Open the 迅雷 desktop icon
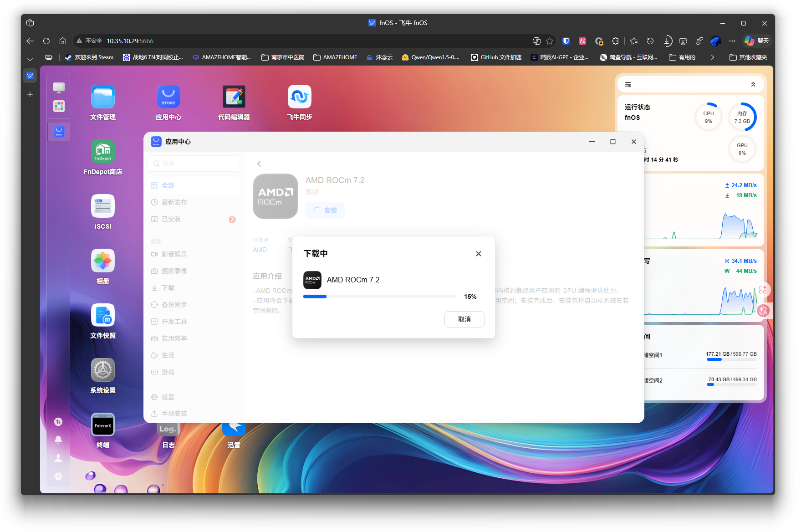This screenshot has width=796, height=532. 234,429
